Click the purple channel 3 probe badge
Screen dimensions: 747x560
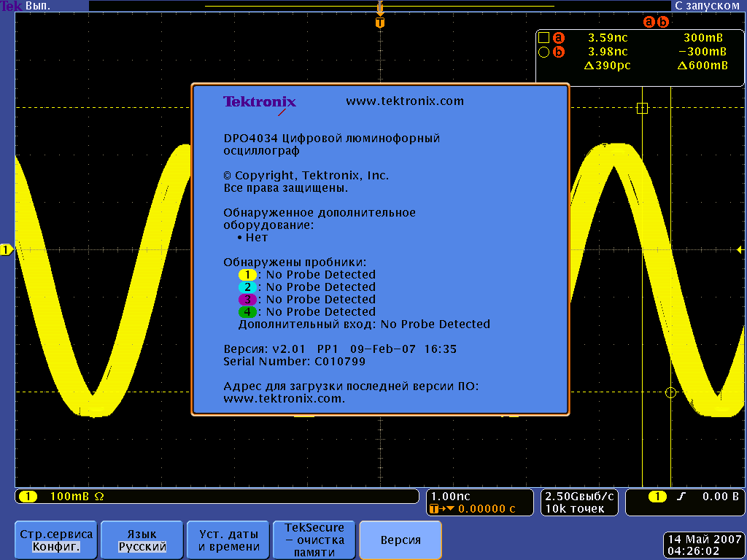pos(247,300)
